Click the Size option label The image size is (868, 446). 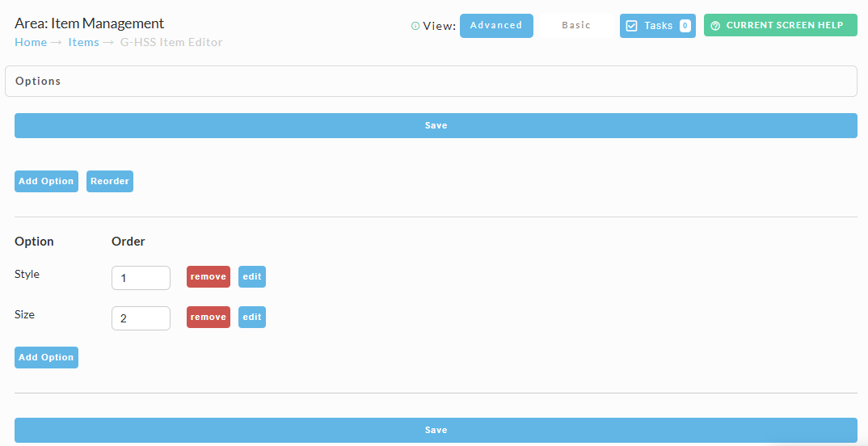(24, 315)
